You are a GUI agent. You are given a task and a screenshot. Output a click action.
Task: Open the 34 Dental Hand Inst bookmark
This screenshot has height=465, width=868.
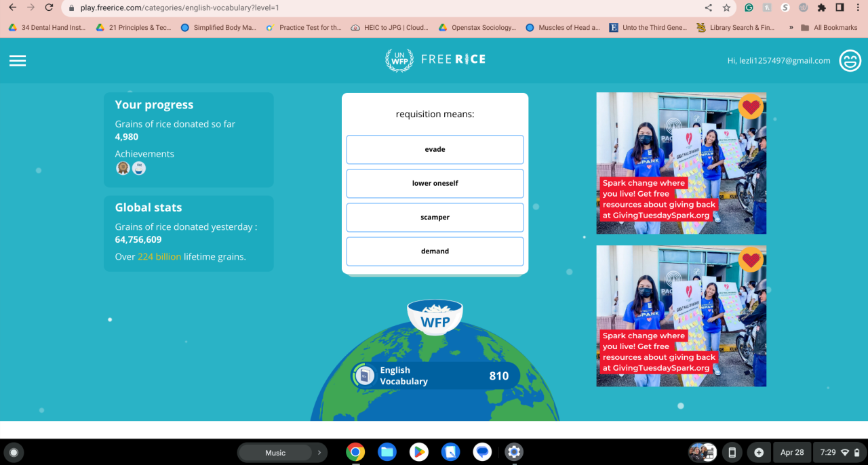coord(47,28)
